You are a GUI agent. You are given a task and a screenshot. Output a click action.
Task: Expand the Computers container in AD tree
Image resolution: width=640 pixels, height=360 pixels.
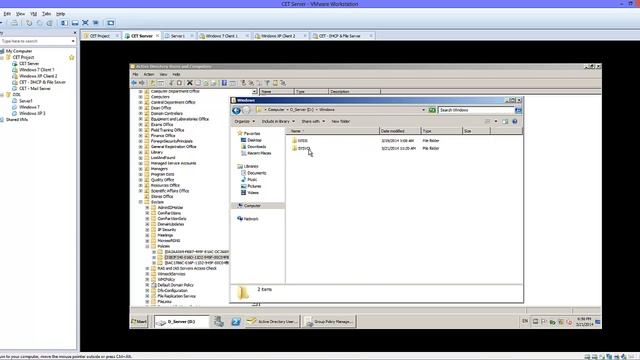tap(140, 97)
